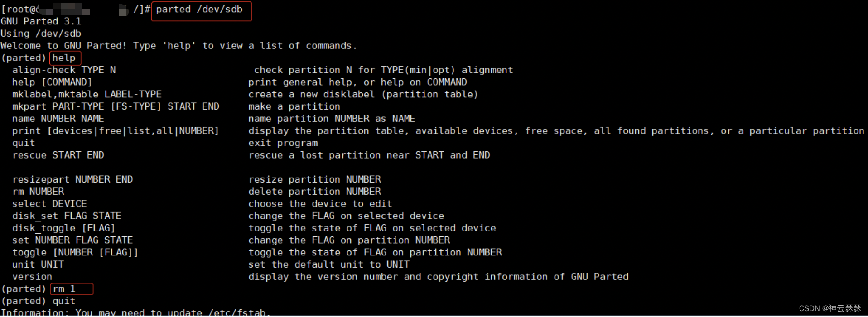Click the 'CSDN' watermark text
The height and width of the screenshot is (317, 868).
809,309
